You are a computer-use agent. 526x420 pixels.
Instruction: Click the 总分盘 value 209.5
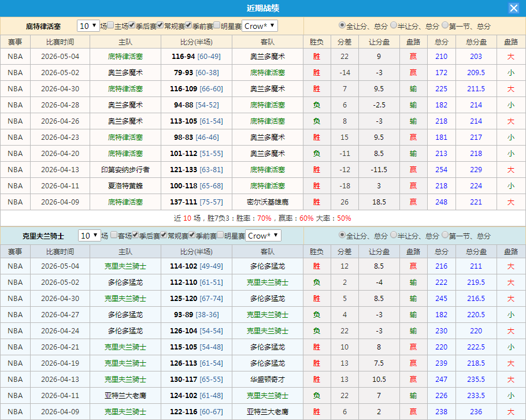[x=476, y=72]
